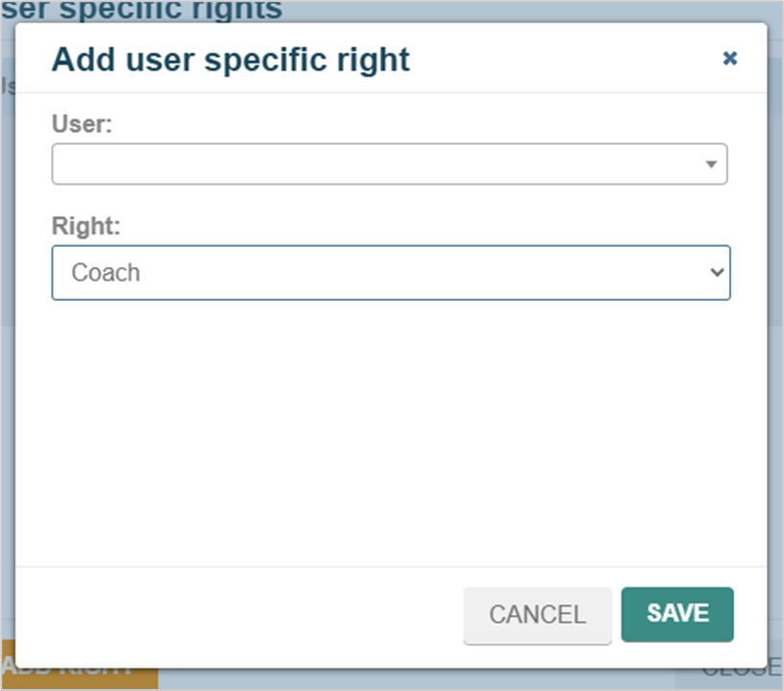Click the grey CANCEL button label
784x691 pixels.
point(537,614)
